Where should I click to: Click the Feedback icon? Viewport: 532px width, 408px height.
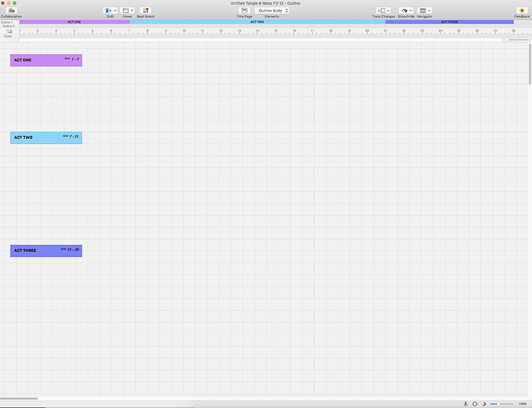point(521,11)
